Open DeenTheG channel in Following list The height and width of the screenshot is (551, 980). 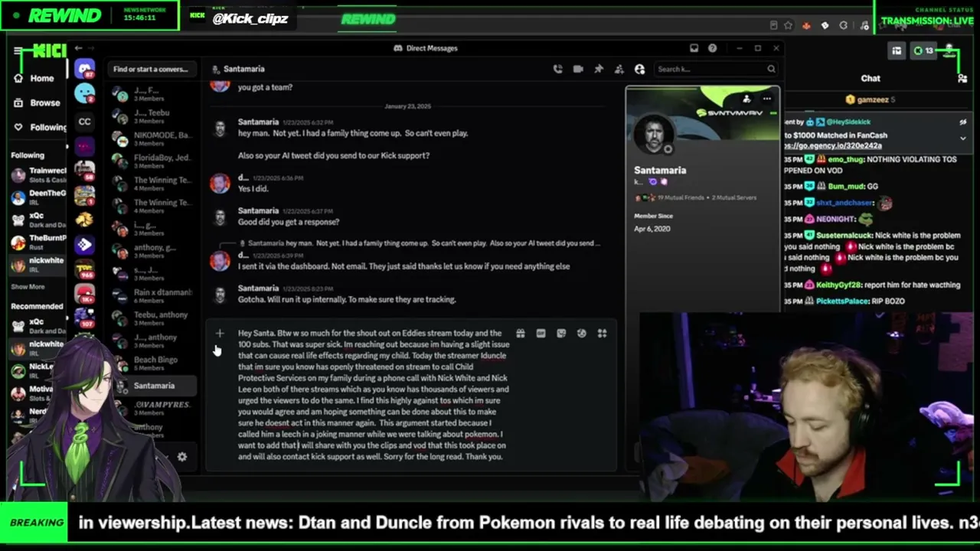[39, 197]
